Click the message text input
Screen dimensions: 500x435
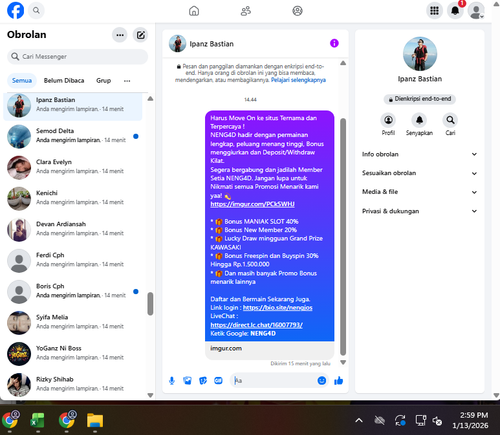point(273,381)
